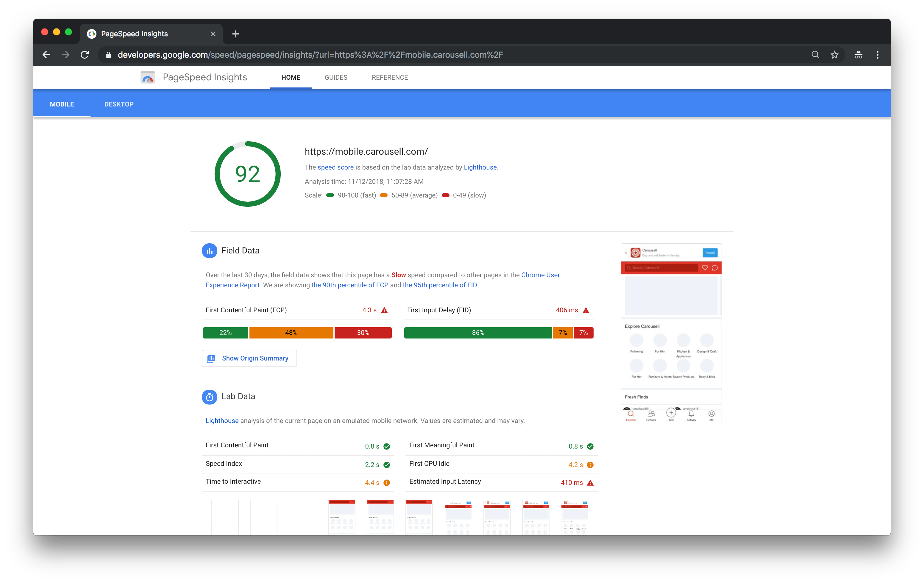Click the Lab Data stopwatch icon

(210, 397)
